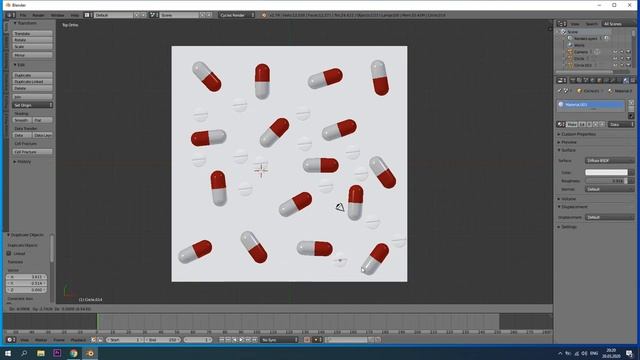Click the Rotate button
Viewport: 640px width, 360px height.
(33, 40)
